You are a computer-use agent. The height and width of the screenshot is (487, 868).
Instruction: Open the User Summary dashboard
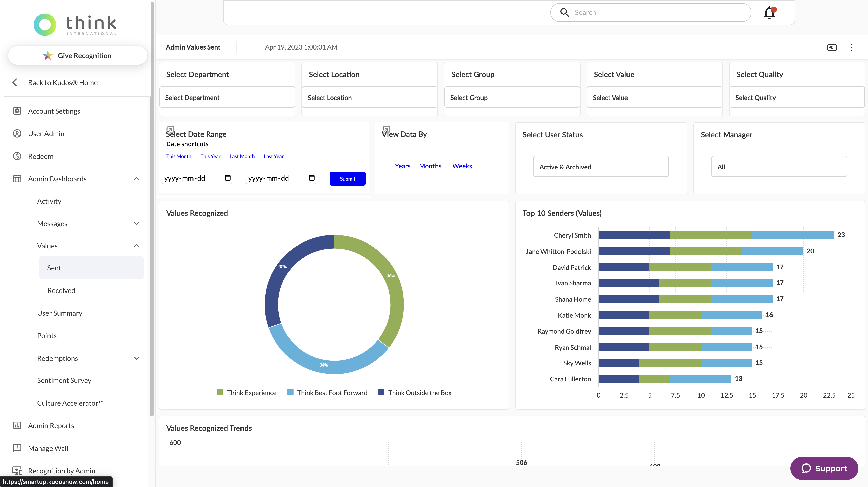click(x=60, y=313)
